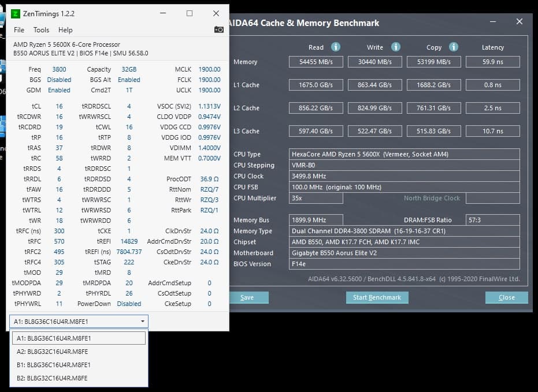
Task: Click the Memory Read 54455 MB/s field
Action: (316, 62)
